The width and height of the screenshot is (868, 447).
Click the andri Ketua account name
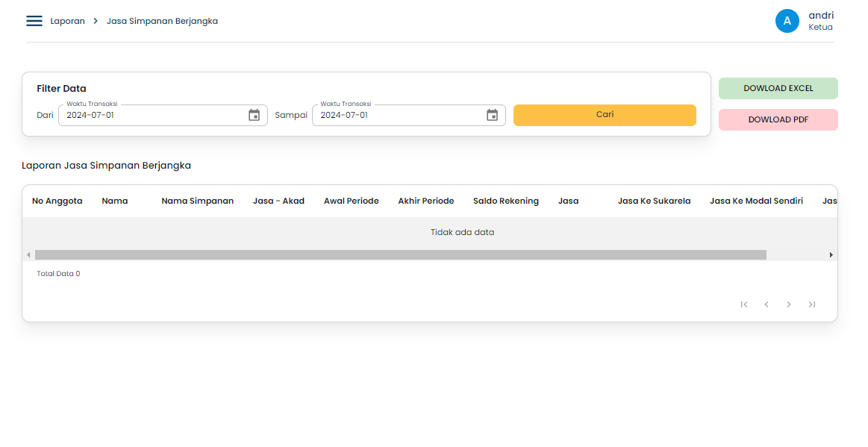(821, 21)
